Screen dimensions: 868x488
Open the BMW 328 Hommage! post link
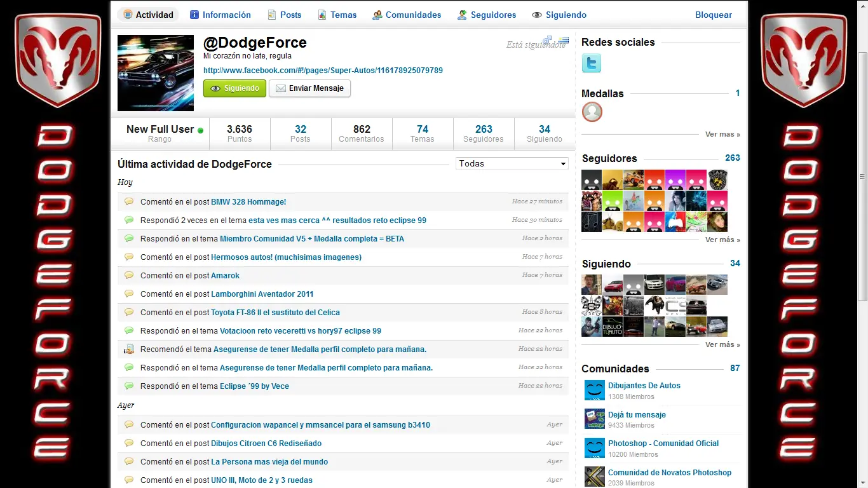click(248, 202)
